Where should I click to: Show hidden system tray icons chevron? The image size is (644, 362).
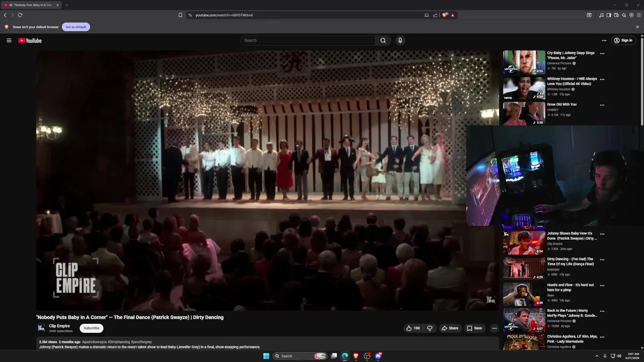point(597,356)
